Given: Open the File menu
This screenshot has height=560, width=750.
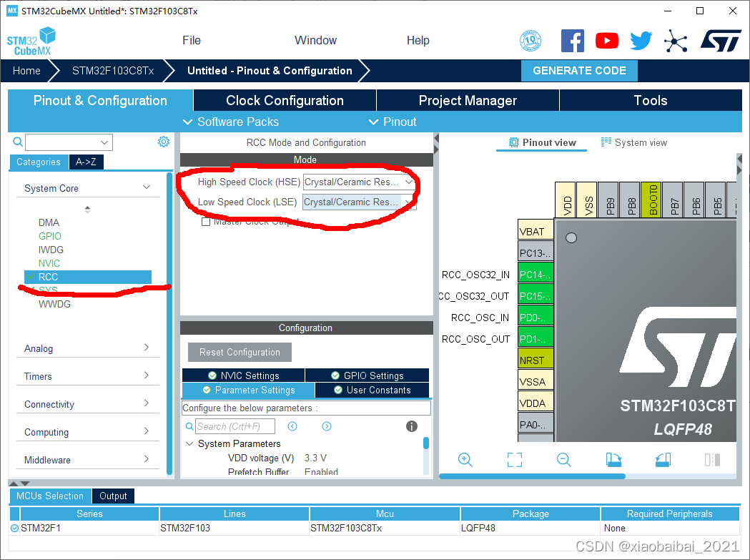Looking at the screenshot, I should 192,40.
